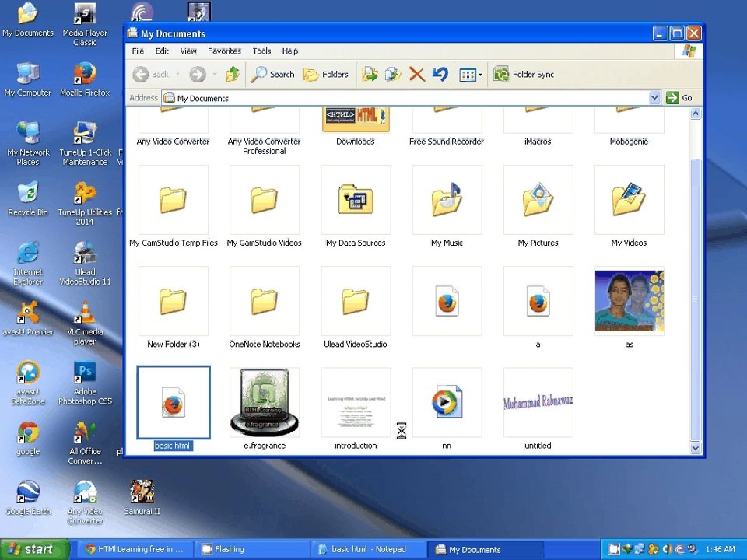Image resolution: width=747 pixels, height=560 pixels.
Task: Open the Folder Sync tool
Action: (x=524, y=75)
